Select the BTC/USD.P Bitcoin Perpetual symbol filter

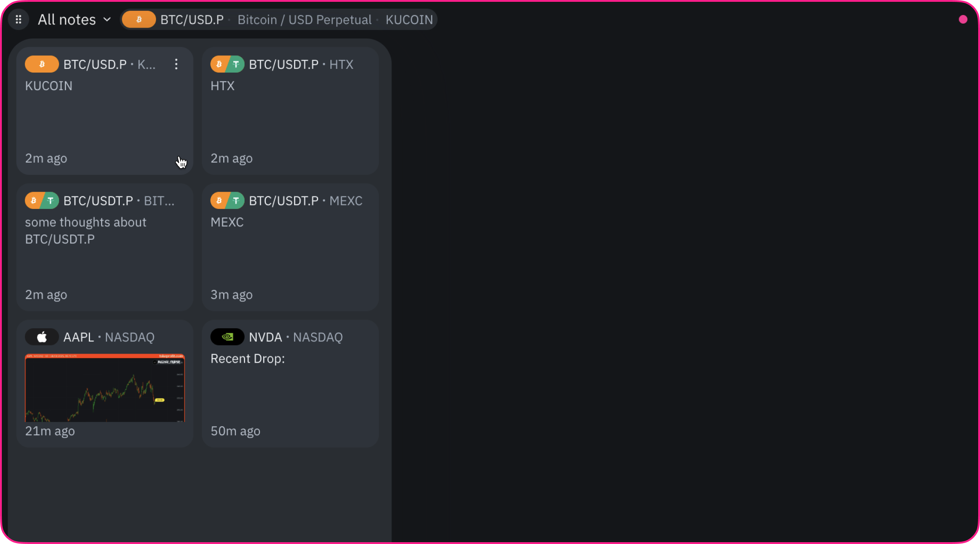[x=278, y=19]
